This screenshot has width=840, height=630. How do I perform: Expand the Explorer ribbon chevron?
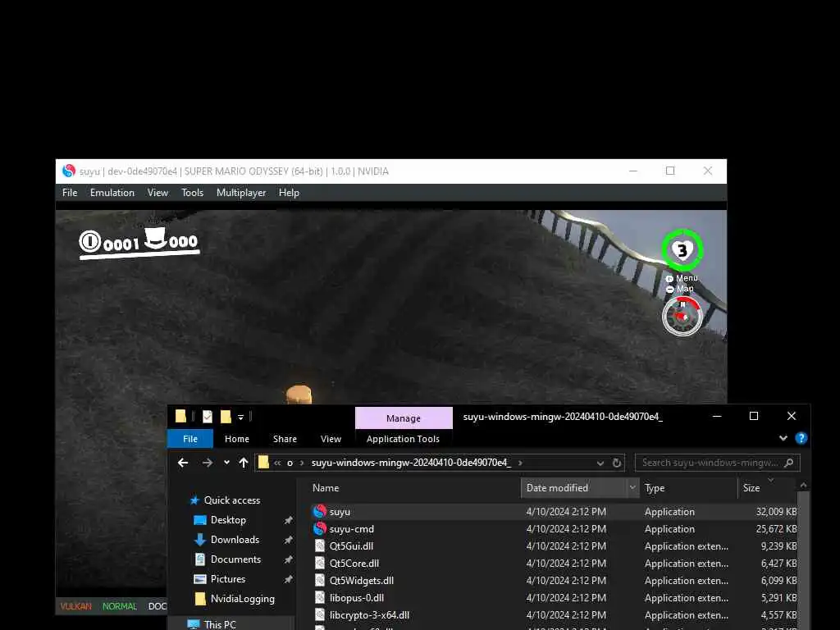click(783, 438)
